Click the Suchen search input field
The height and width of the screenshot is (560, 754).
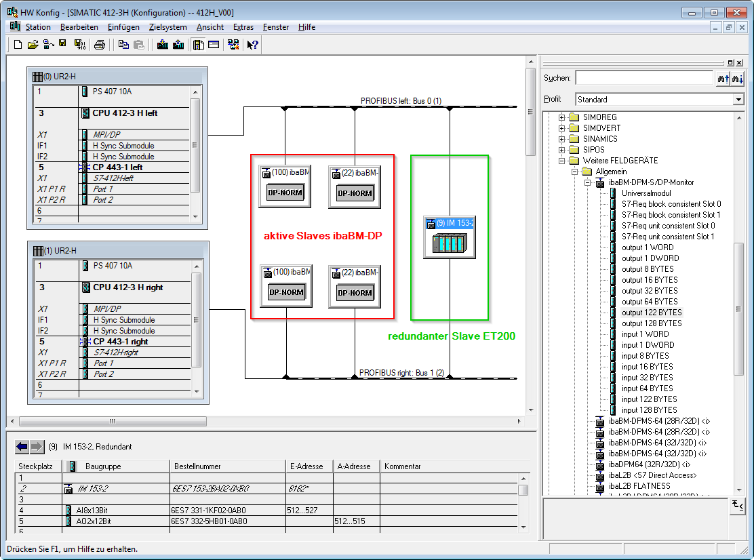click(644, 78)
